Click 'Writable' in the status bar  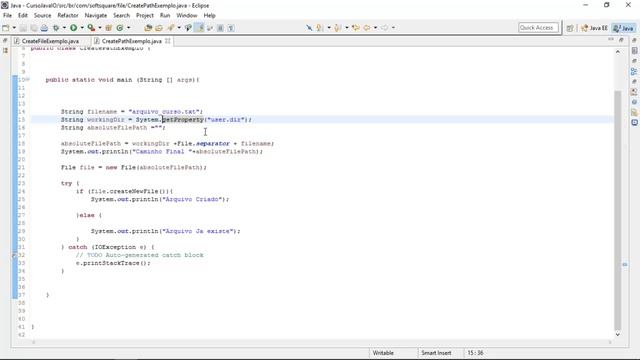[383, 353]
